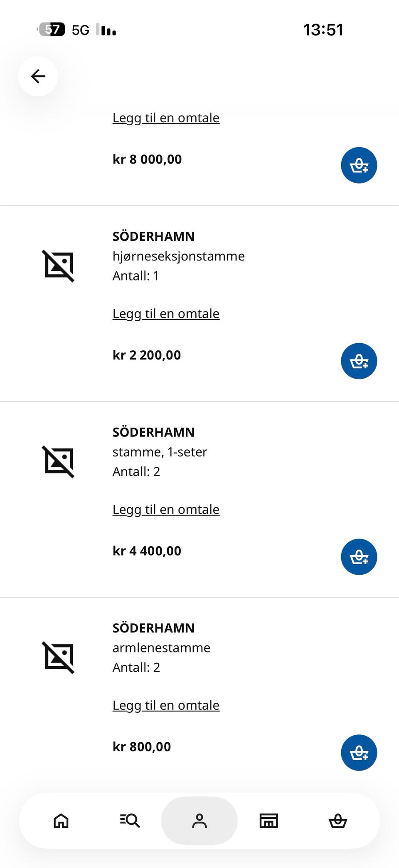Tap missing image placeholder for armlenestamme

(x=58, y=657)
